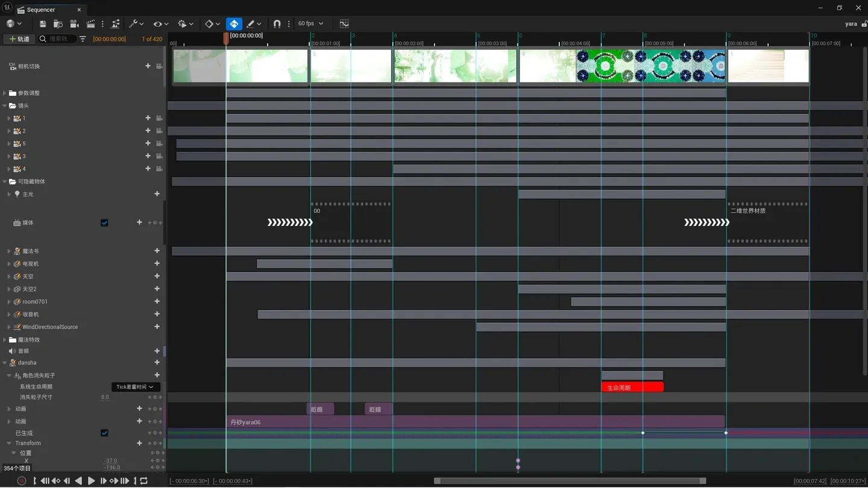Viewport: 868px width, 488px height.
Task: Save the sequence with the floppy disk icon
Action: point(43,24)
